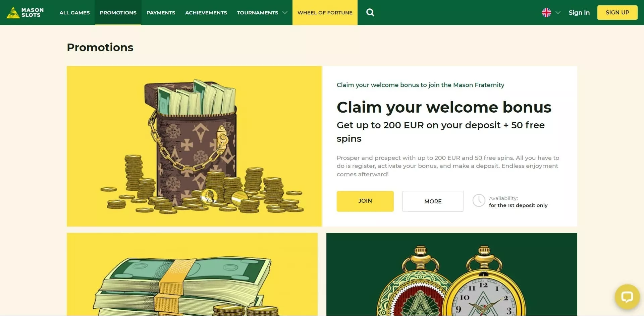Viewport: 644px width, 316px height.
Task: Open the Achievements section
Action: (x=206, y=12)
